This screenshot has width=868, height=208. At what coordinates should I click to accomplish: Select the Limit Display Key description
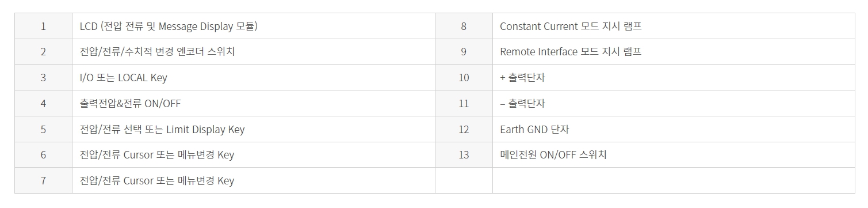click(162, 129)
